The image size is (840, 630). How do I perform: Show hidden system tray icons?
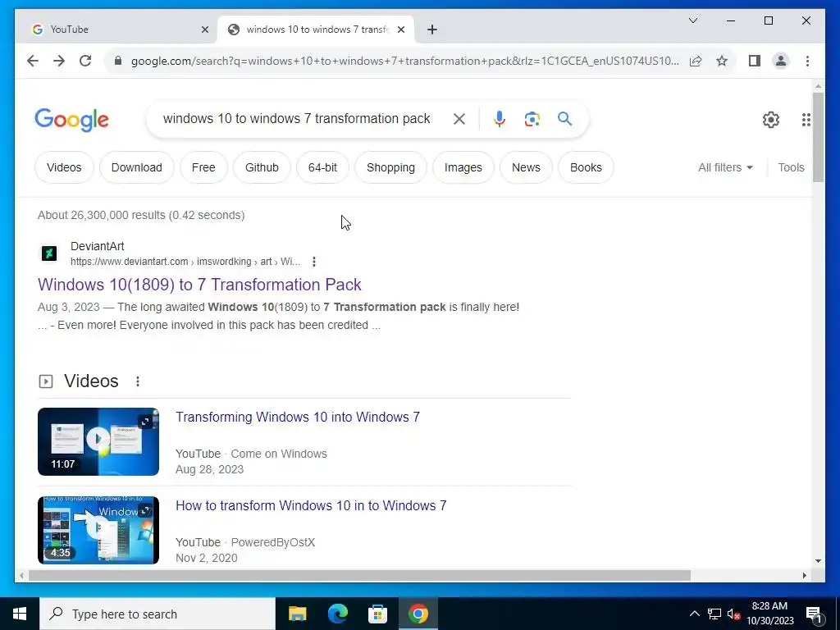[x=694, y=614]
